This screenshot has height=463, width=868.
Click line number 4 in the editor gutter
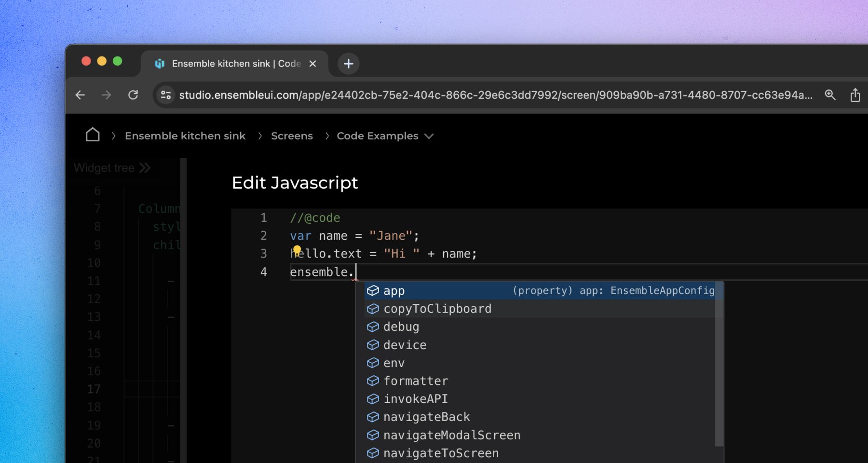pos(263,272)
